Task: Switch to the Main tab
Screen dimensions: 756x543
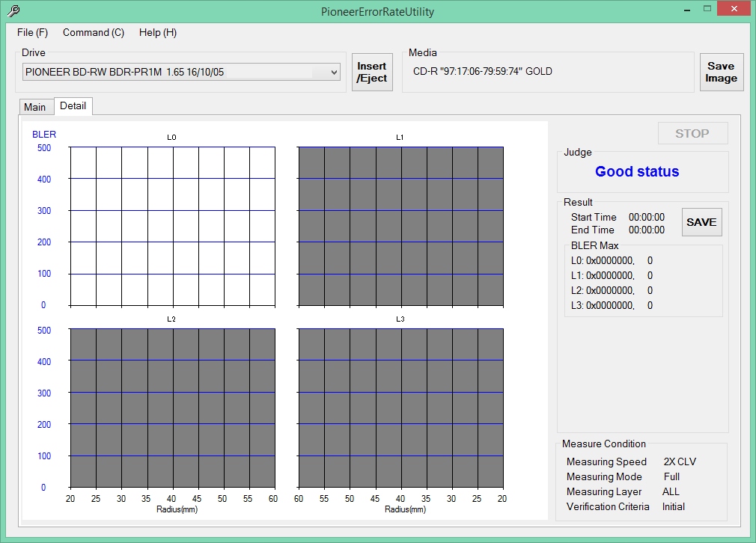Action: pos(34,107)
